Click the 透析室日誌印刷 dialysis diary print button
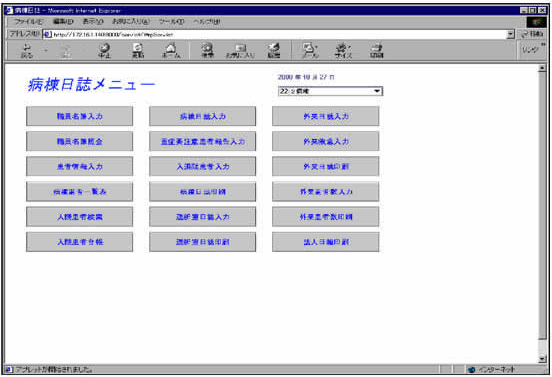552x377 pixels. [x=202, y=242]
